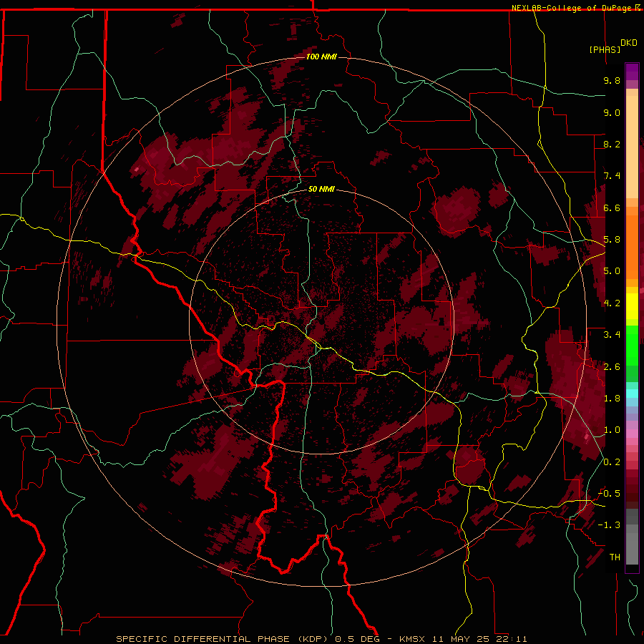Pick the pink segment near 1.0
The image size is (644, 644).
[632, 434]
